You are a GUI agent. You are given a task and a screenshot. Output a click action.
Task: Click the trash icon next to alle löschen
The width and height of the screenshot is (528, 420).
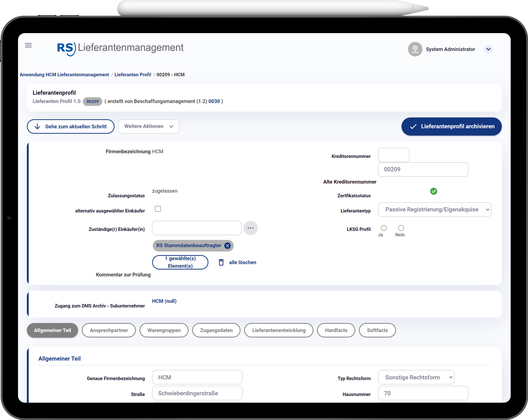221,262
